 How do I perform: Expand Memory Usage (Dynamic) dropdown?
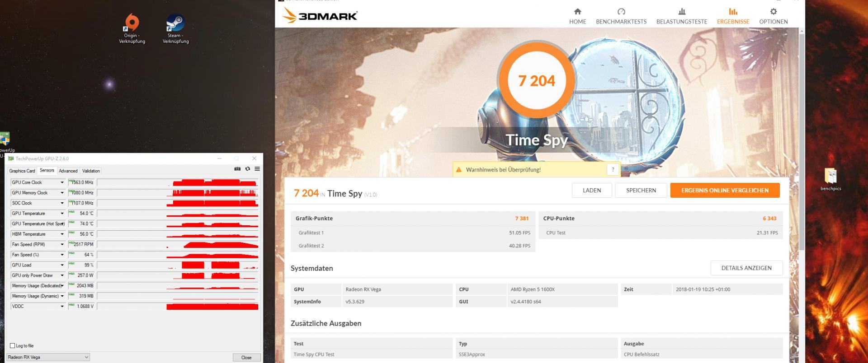point(62,296)
